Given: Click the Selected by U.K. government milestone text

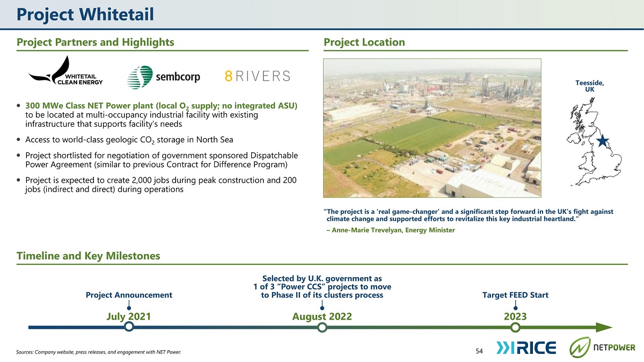Looking at the screenshot, I should tap(322, 287).
